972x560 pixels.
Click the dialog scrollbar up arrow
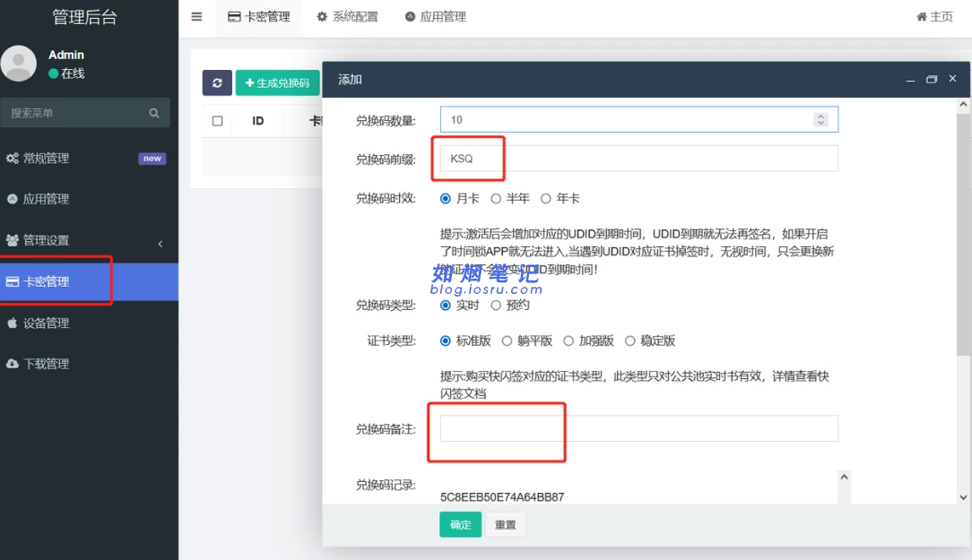(963, 105)
